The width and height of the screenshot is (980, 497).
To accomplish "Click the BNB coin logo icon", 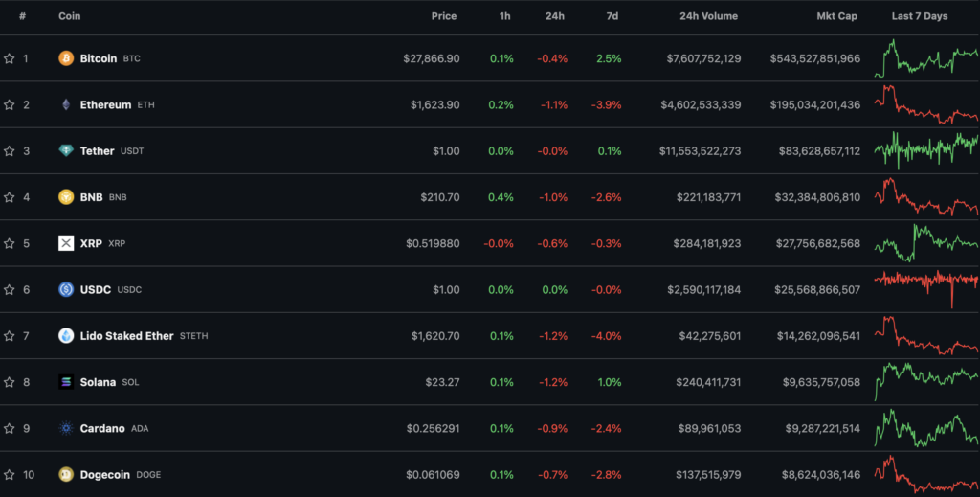I will click(x=66, y=197).
